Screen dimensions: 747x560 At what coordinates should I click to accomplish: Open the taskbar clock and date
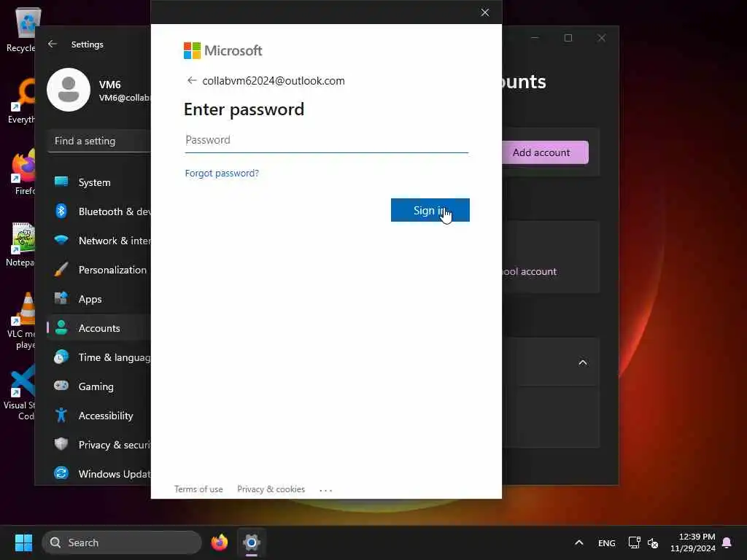tap(693, 542)
